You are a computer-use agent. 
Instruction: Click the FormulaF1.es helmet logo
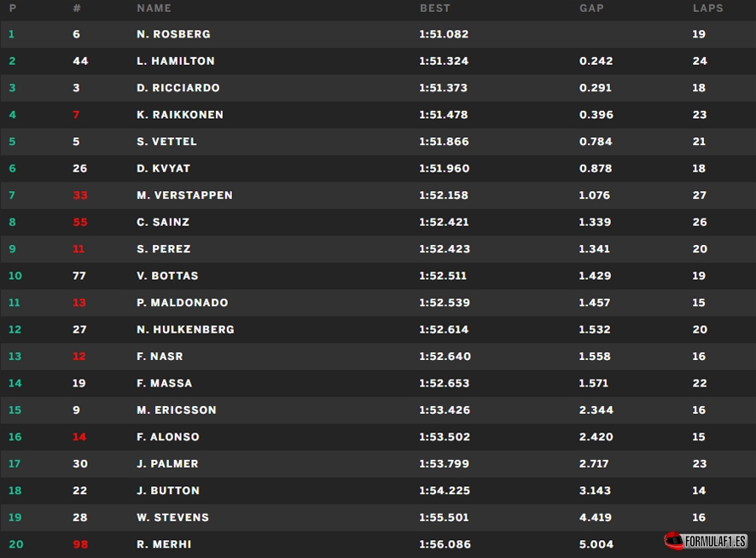pos(706,541)
